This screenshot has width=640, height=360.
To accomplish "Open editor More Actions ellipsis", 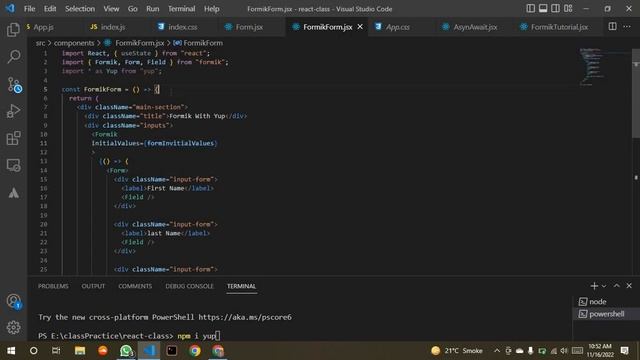I will [627, 27].
